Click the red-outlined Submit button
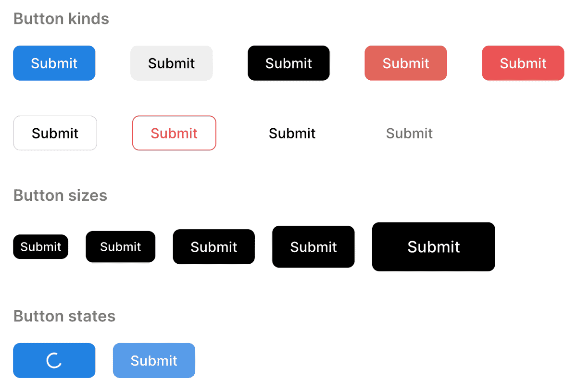Screen dimensions: 577x392 click(x=174, y=133)
